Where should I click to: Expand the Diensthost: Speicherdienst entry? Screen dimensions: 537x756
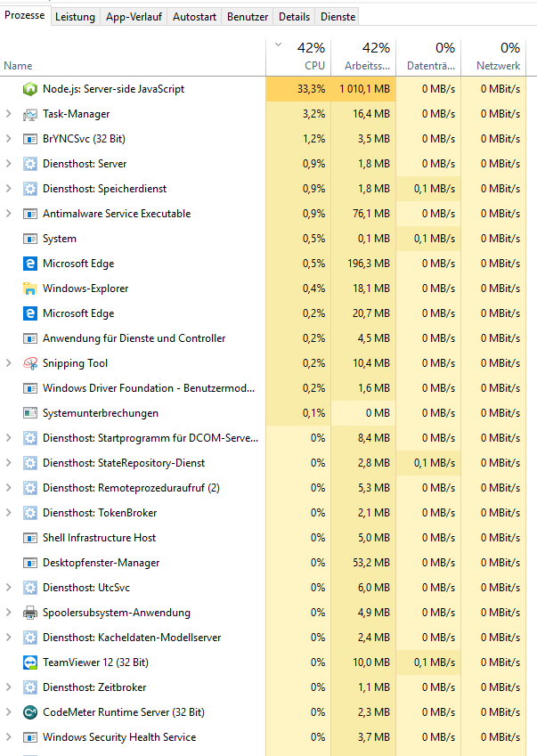click(8, 189)
